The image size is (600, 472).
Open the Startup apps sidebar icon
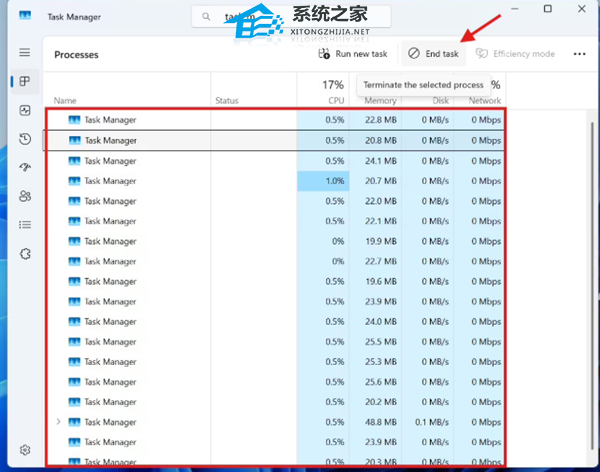25,167
